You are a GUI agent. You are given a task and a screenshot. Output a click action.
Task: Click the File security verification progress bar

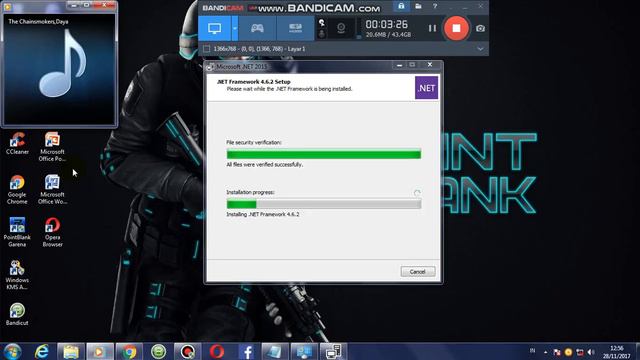[324, 154]
